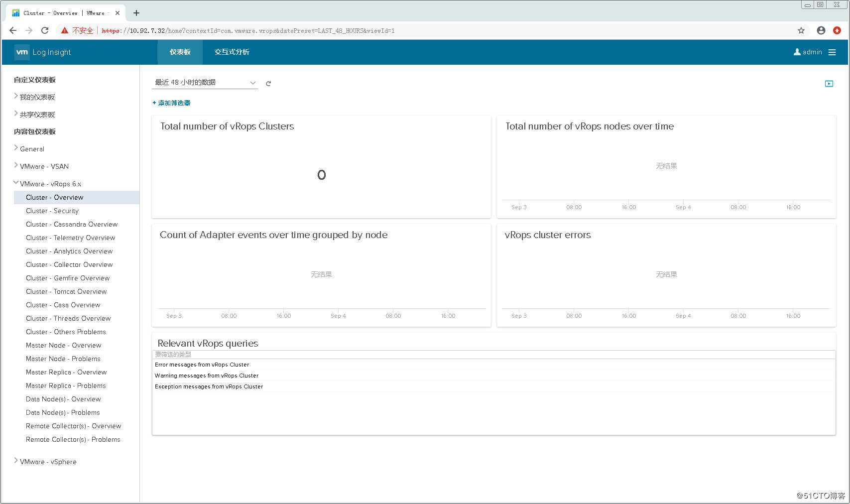
Task: Bookmark this page with the star icon
Action: [x=801, y=30]
